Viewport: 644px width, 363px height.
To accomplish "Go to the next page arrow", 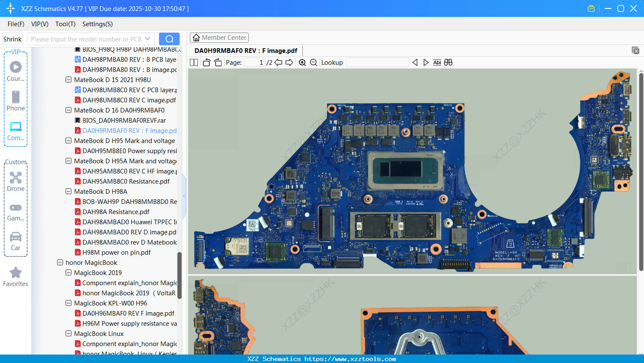I will (289, 63).
